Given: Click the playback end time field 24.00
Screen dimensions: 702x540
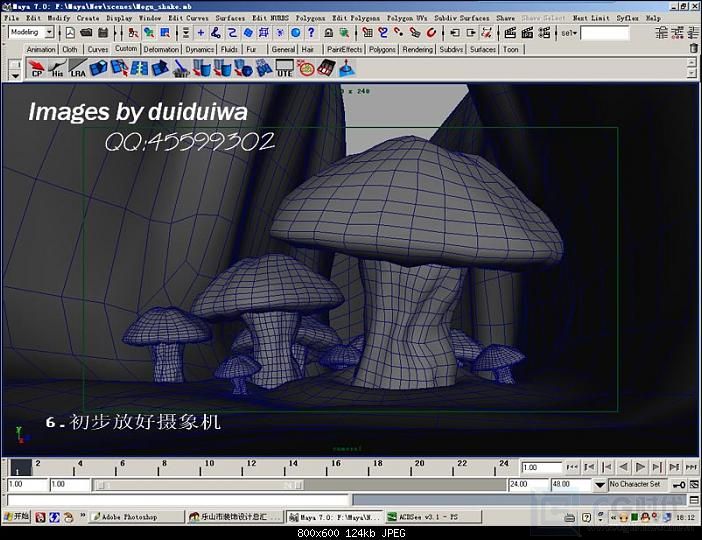Looking at the screenshot, I should (527, 484).
